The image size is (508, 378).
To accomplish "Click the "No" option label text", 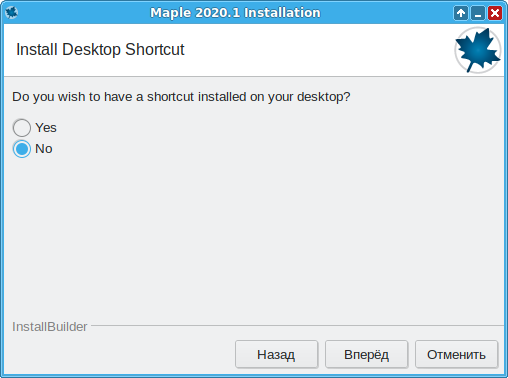I will [44, 149].
